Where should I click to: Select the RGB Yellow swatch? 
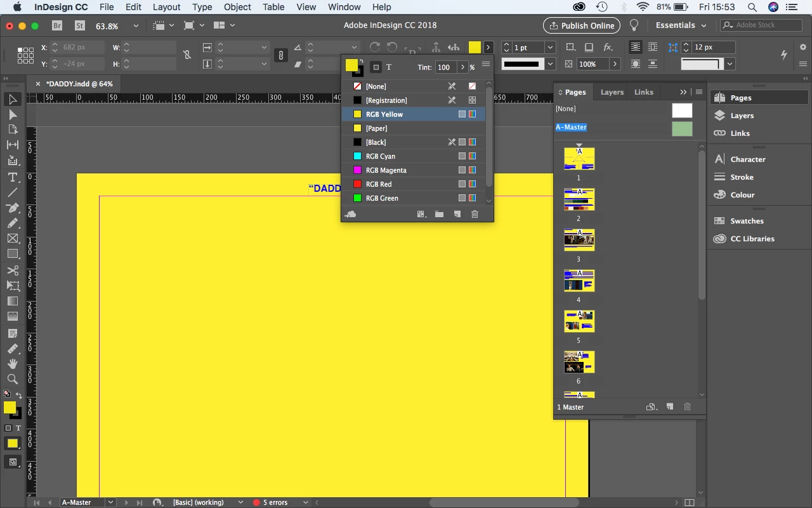[x=414, y=114]
